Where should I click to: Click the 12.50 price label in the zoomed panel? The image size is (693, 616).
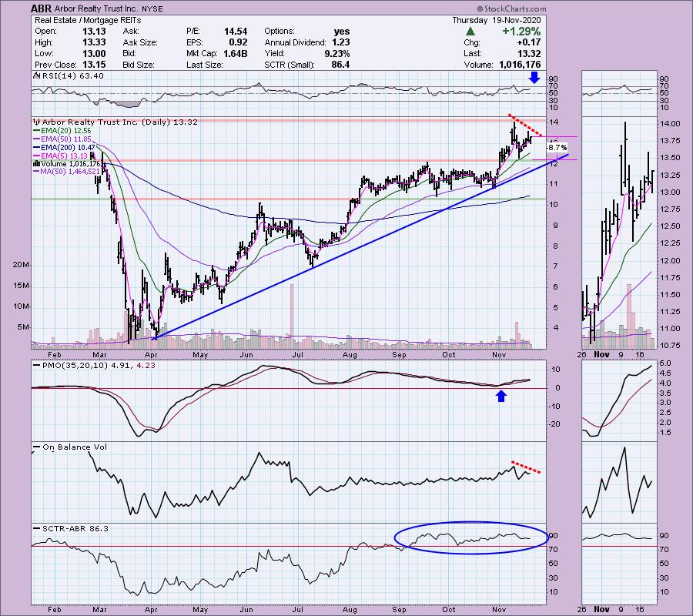click(x=670, y=226)
